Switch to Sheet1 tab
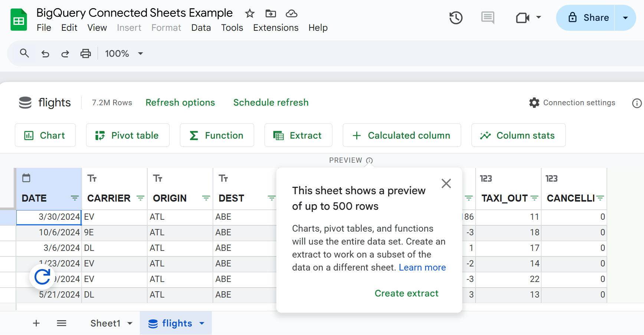644x335 pixels. 105,323
